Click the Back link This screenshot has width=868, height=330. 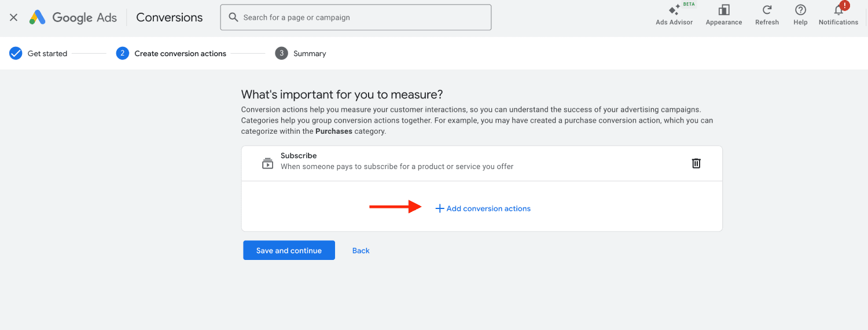(361, 251)
